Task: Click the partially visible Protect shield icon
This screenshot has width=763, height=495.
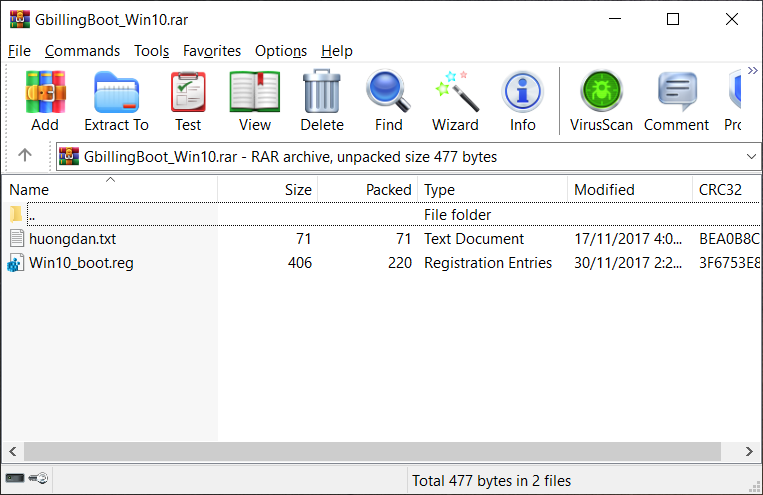Action: (x=735, y=91)
